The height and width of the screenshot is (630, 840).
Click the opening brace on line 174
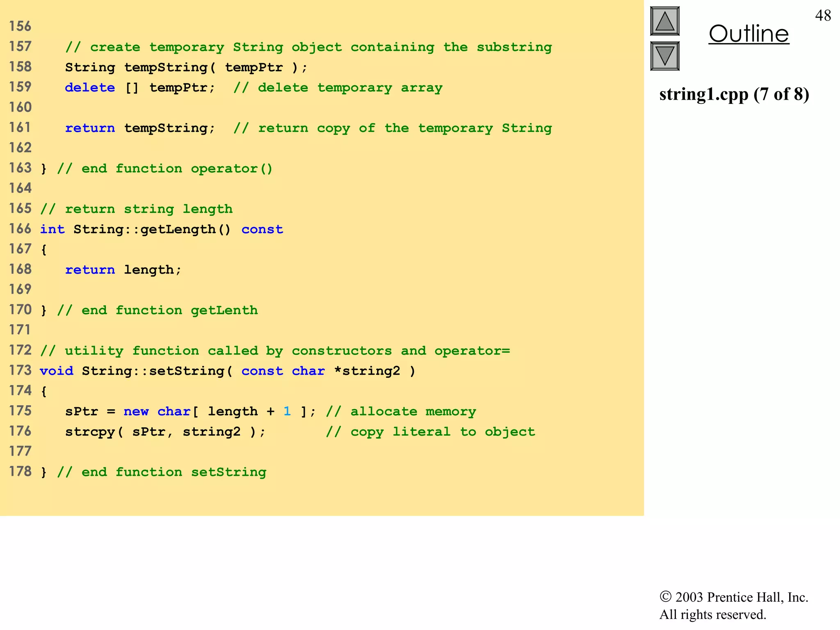coord(44,392)
